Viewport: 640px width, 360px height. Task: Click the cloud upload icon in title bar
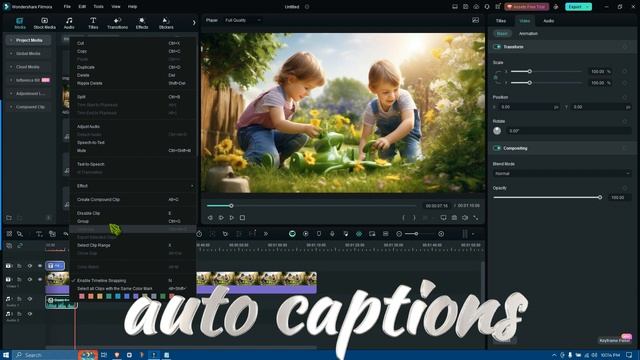pyautogui.click(x=476, y=7)
